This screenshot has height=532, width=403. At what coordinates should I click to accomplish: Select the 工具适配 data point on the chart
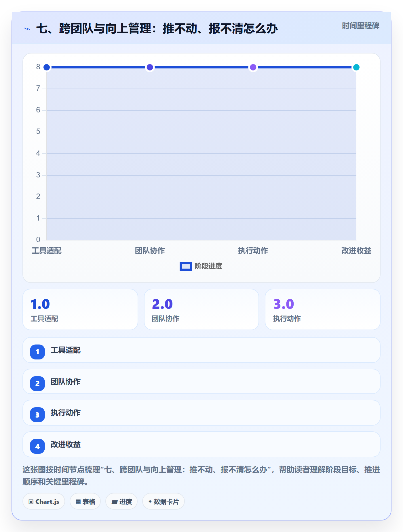coord(47,67)
